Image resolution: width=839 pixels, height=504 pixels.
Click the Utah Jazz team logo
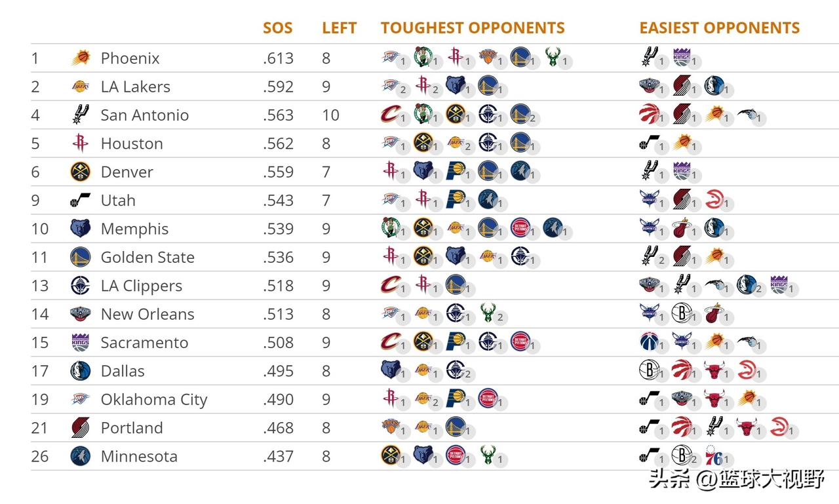point(81,201)
